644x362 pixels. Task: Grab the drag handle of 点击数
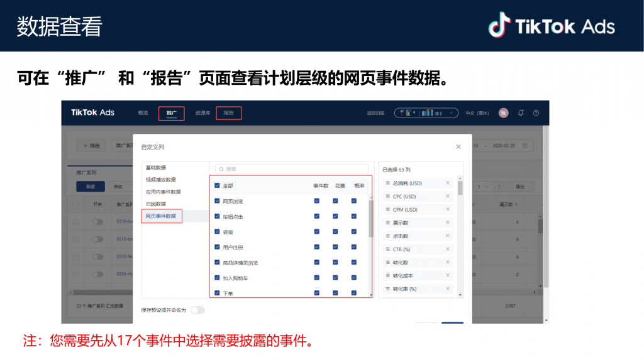click(387, 236)
